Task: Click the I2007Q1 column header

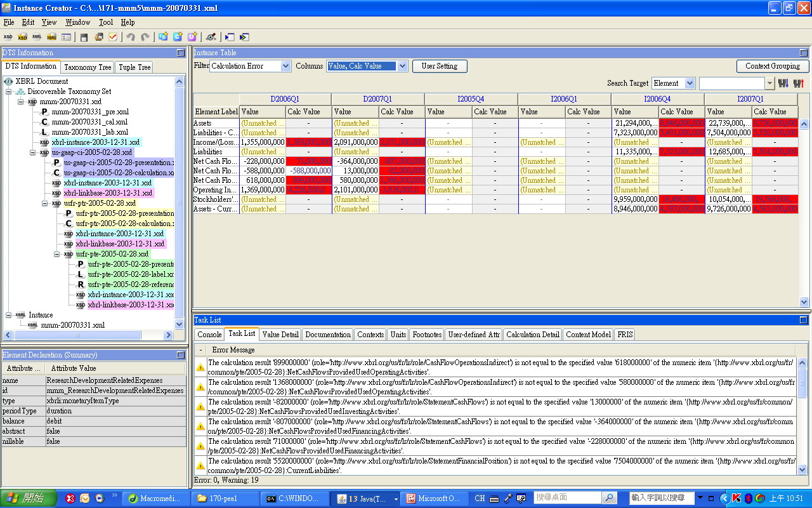Action: tap(750, 99)
